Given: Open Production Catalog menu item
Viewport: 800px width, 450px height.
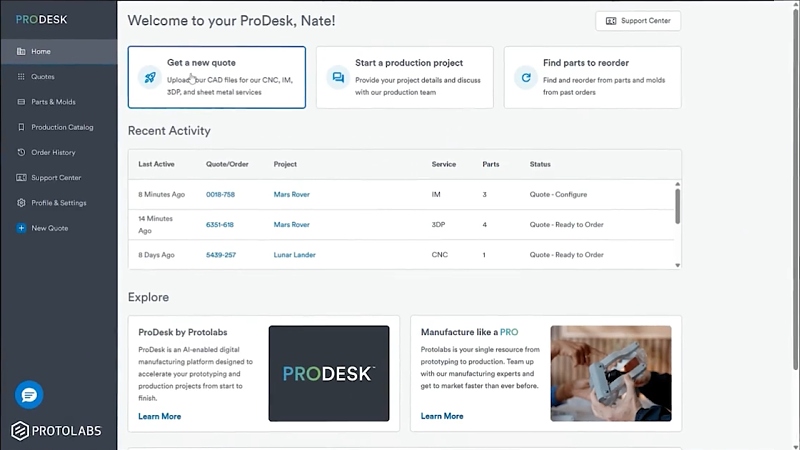Looking at the screenshot, I should [x=59, y=127].
